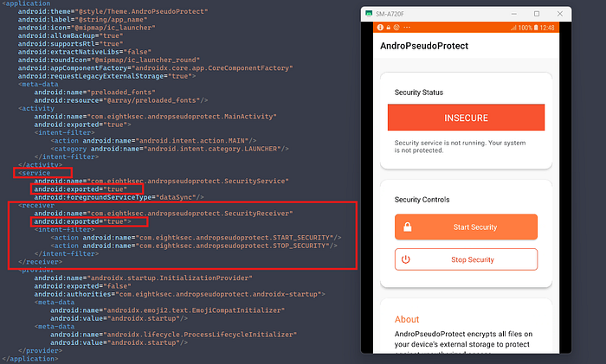Click the closing application tag

(x=30, y=359)
